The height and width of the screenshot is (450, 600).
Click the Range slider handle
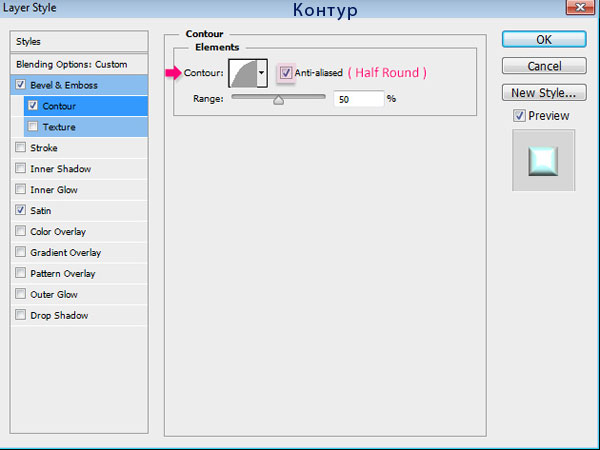pos(279,100)
